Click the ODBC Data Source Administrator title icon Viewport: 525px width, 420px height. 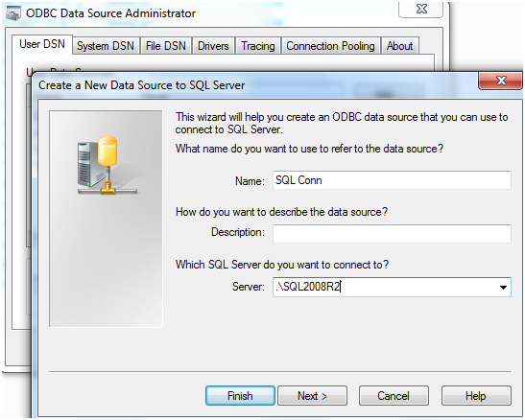13,13
